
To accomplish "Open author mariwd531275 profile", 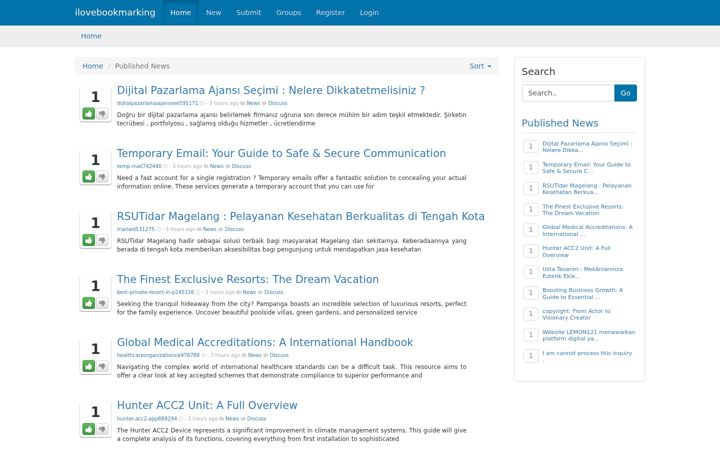I will tap(135, 229).
